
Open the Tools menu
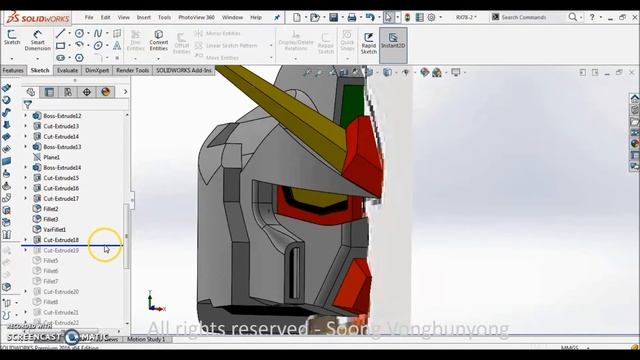point(164,17)
